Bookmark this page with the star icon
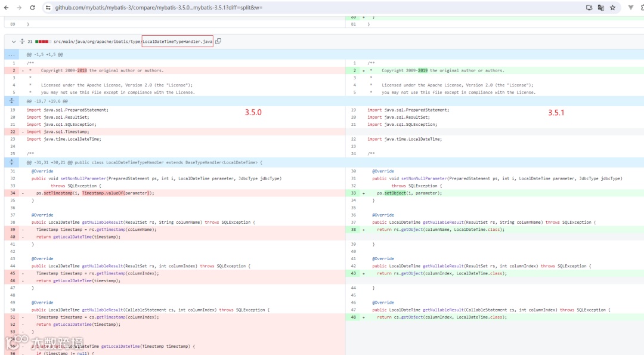The height and width of the screenshot is (355, 644). pyautogui.click(x=613, y=7)
